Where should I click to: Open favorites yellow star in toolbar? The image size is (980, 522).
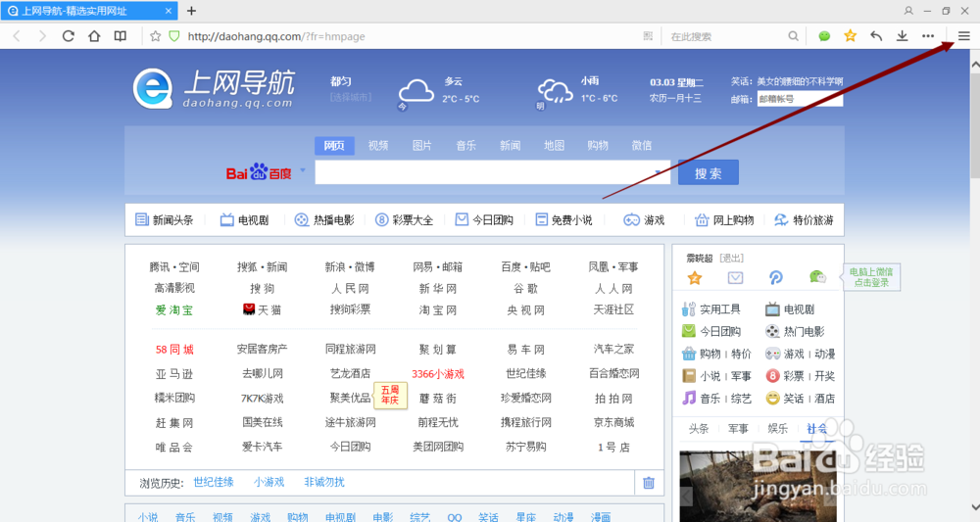click(x=850, y=36)
